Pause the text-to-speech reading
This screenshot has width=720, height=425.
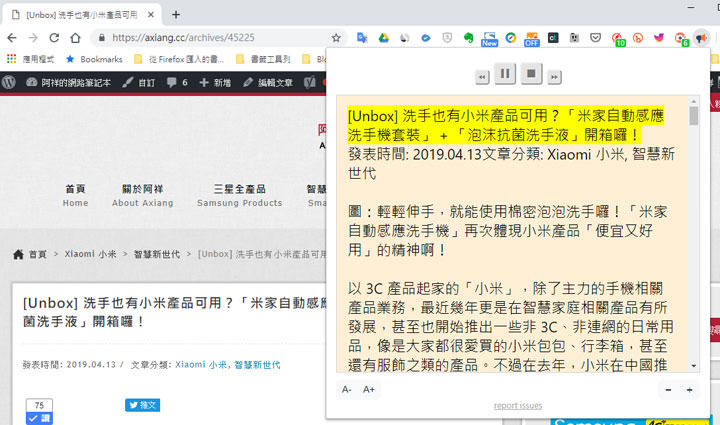pos(505,73)
